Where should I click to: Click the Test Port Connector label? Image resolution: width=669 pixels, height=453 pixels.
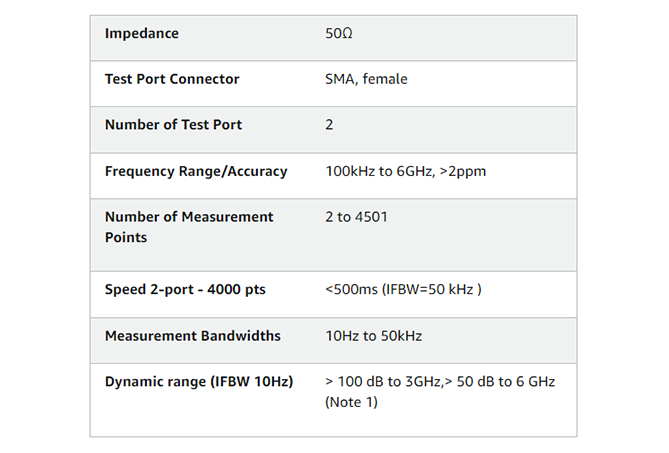172,79
